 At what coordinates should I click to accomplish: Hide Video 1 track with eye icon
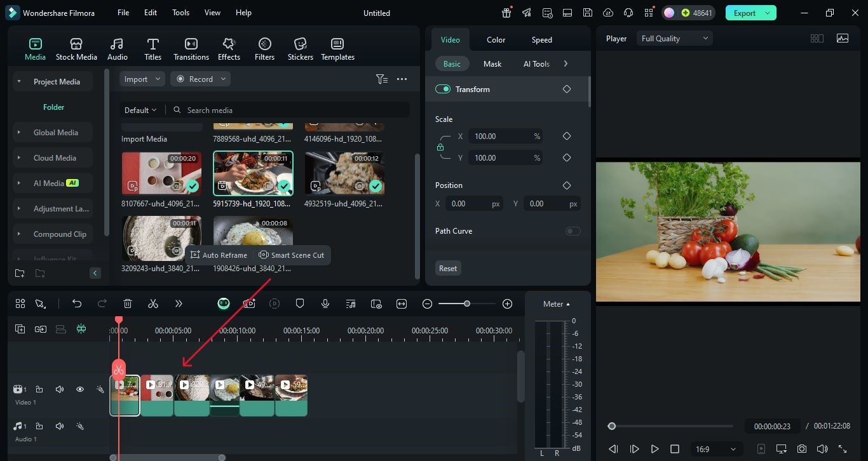[x=79, y=389]
